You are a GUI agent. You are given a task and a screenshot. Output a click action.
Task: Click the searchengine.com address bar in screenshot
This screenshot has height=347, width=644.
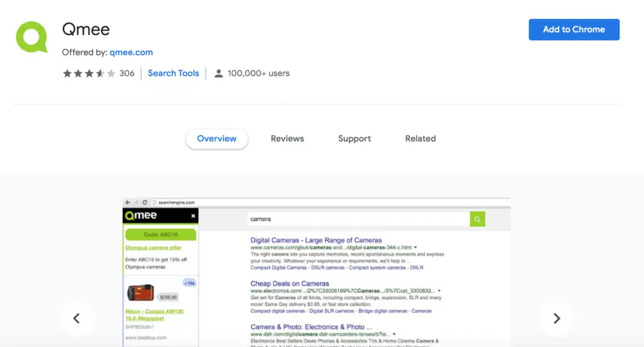(x=331, y=202)
